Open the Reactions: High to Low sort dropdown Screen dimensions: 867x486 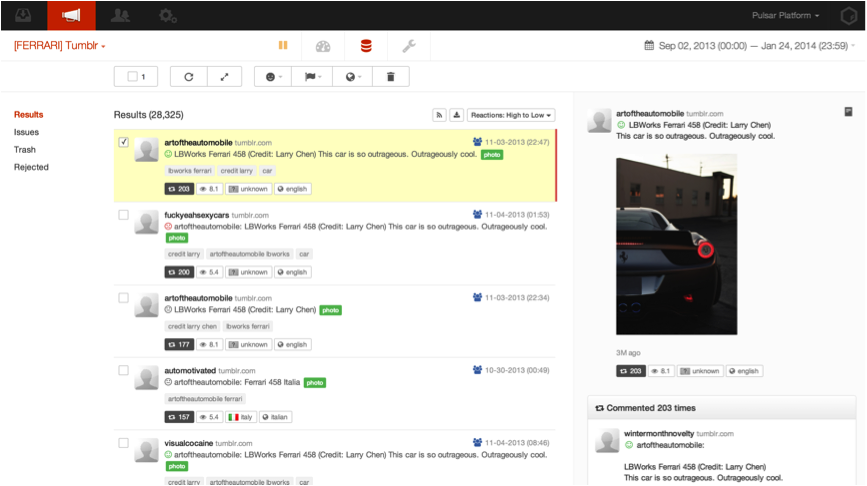[x=511, y=115]
